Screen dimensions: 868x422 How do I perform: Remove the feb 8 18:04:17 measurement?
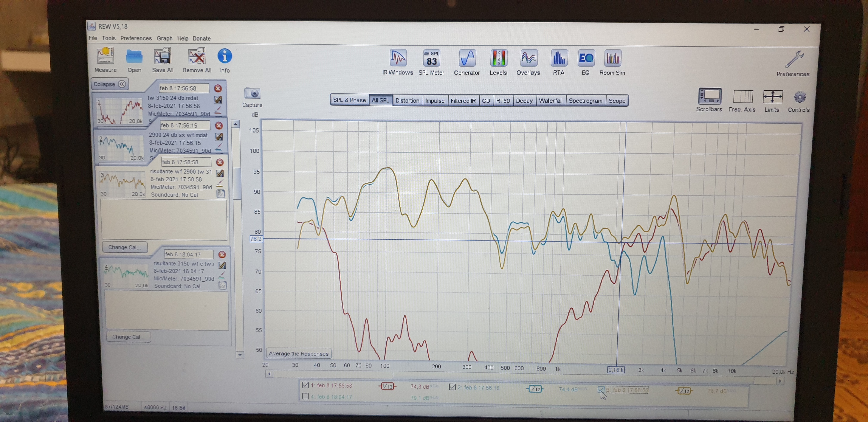click(222, 254)
